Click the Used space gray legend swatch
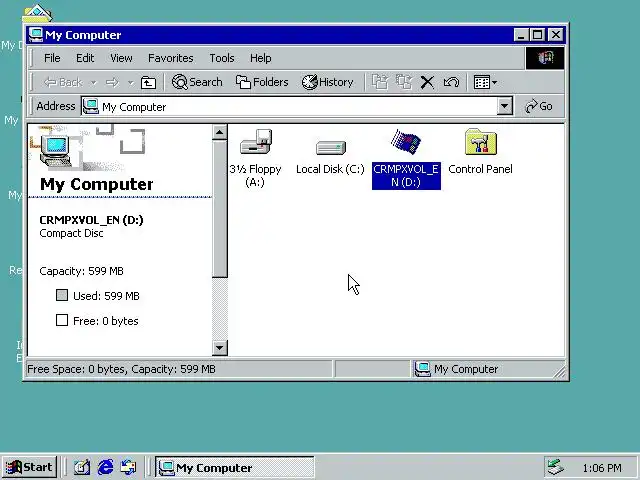Viewport: 640px width, 480px height. [62, 295]
